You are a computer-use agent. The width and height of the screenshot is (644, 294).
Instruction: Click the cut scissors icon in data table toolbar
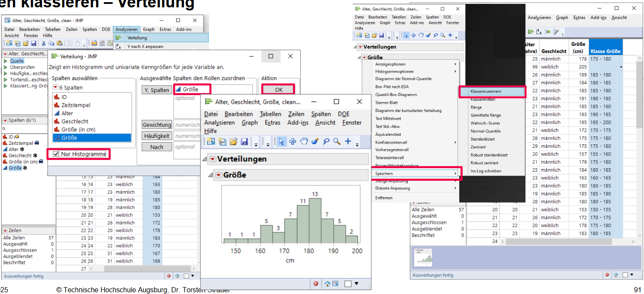44,43
